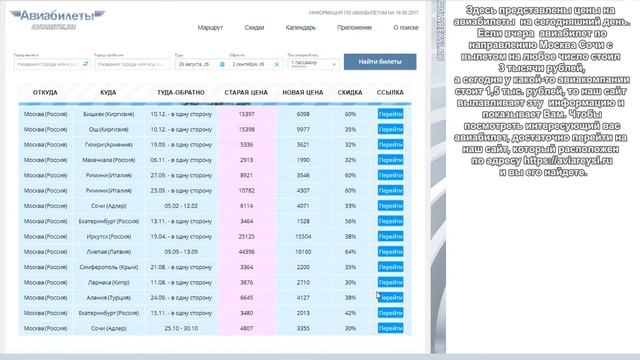Click Перейти for Бишкек (Киргизия) row
The image size is (640, 360).
pos(391,114)
